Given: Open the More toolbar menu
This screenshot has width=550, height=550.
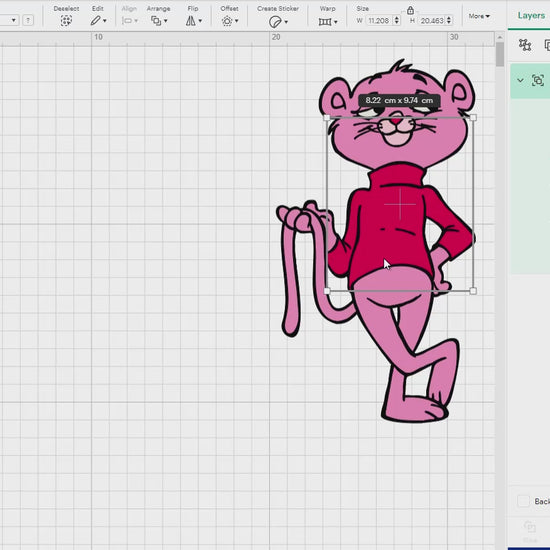Looking at the screenshot, I should pos(479,16).
